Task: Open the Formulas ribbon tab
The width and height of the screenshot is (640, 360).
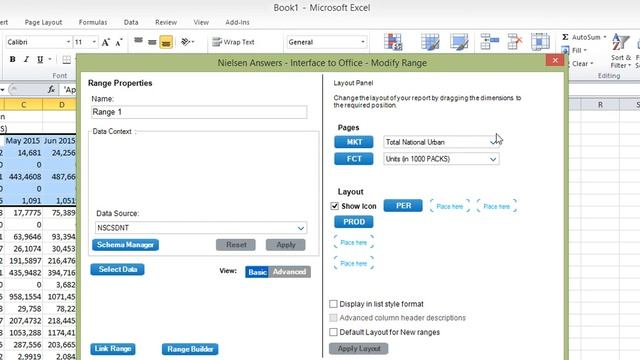Action: point(93,22)
